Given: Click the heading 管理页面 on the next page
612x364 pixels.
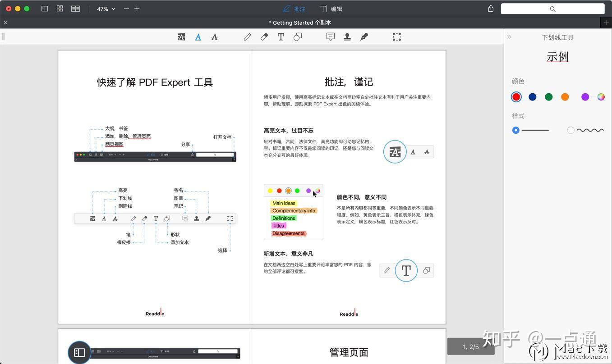Looking at the screenshot, I should [349, 352].
